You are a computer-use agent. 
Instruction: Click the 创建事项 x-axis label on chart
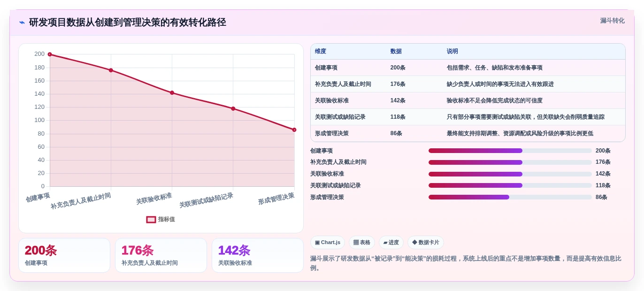pyautogui.click(x=38, y=198)
